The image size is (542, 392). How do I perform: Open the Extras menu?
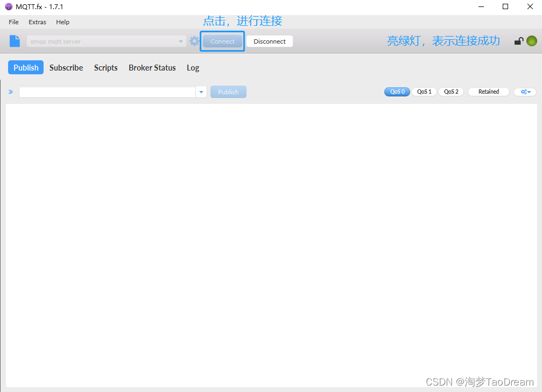pyautogui.click(x=37, y=22)
